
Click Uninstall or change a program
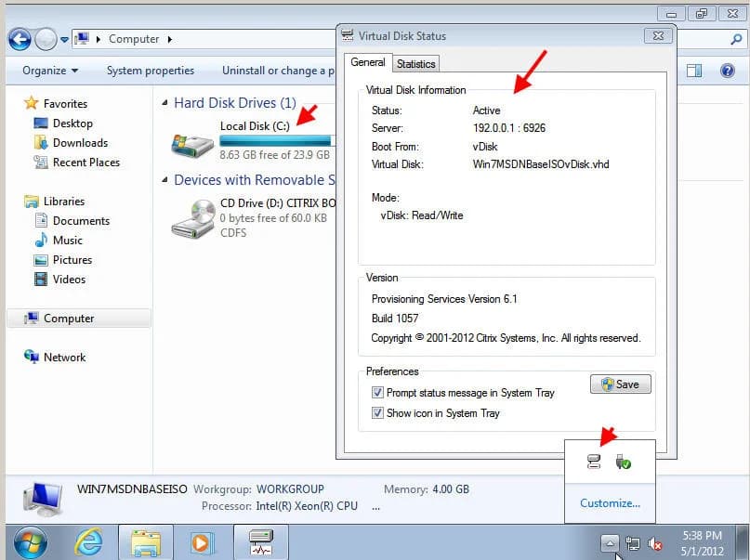[278, 71]
